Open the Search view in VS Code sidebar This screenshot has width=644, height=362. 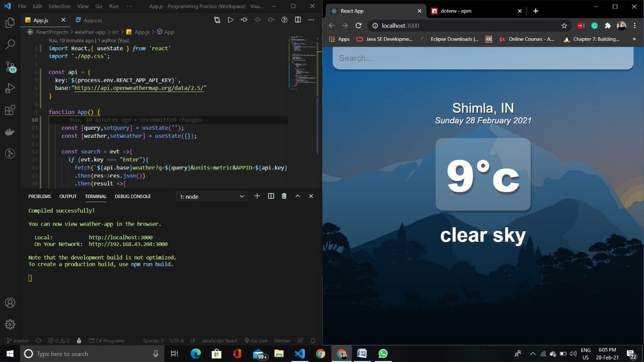(x=10, y=45)
